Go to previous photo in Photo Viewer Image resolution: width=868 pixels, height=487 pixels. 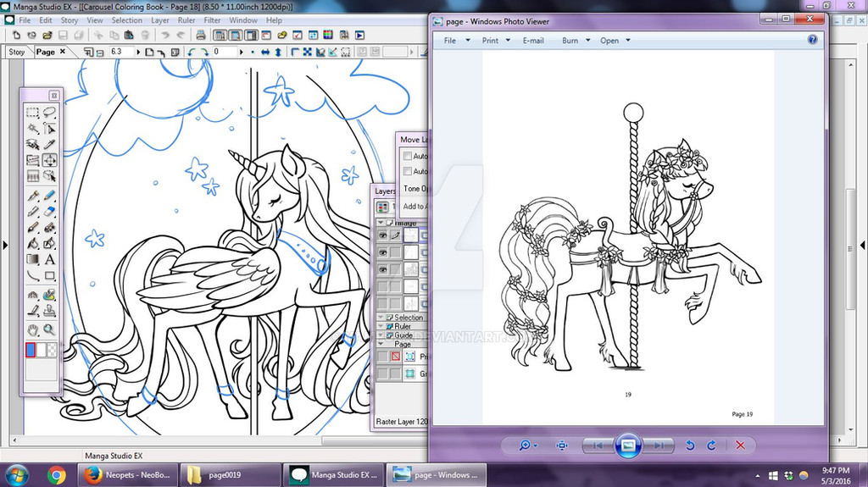(x=598, y=445)
